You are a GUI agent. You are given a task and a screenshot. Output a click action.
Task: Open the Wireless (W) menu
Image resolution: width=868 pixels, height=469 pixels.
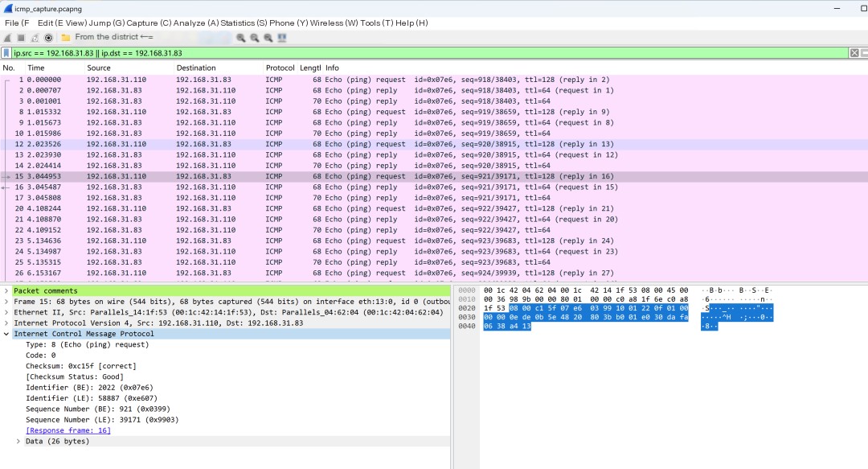click(x=334, y=23)
